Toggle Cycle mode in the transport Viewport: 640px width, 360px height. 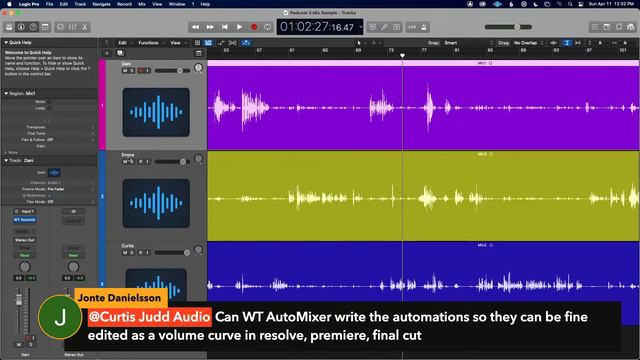pos(267,27)
